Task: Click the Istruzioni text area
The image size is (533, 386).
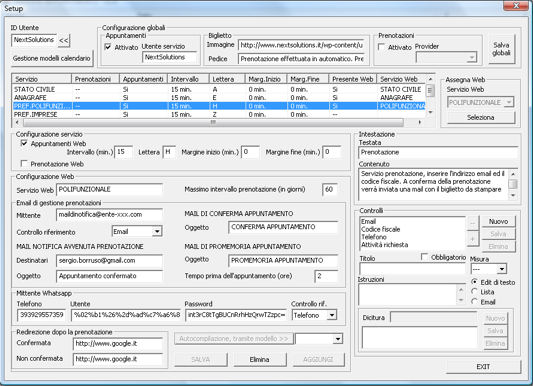Action: 408,295
